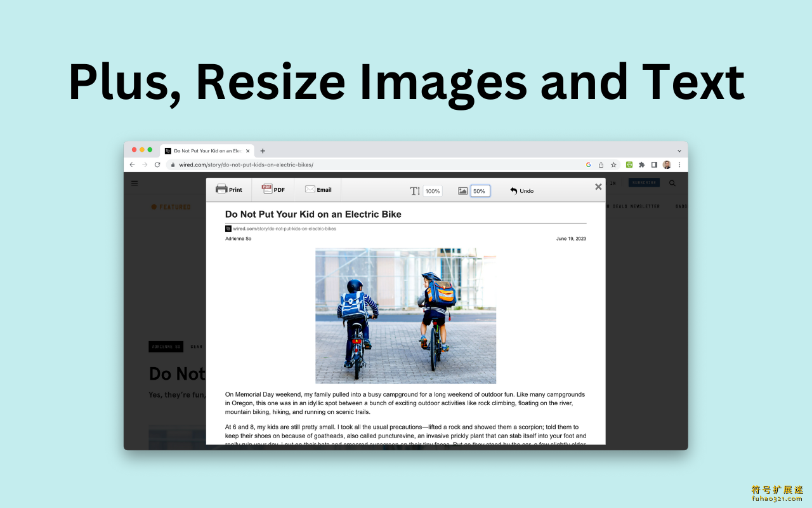The image size is (812, 508).
Task: Select the Do Not Put Your Kid tab
Action: pos(207,151)
